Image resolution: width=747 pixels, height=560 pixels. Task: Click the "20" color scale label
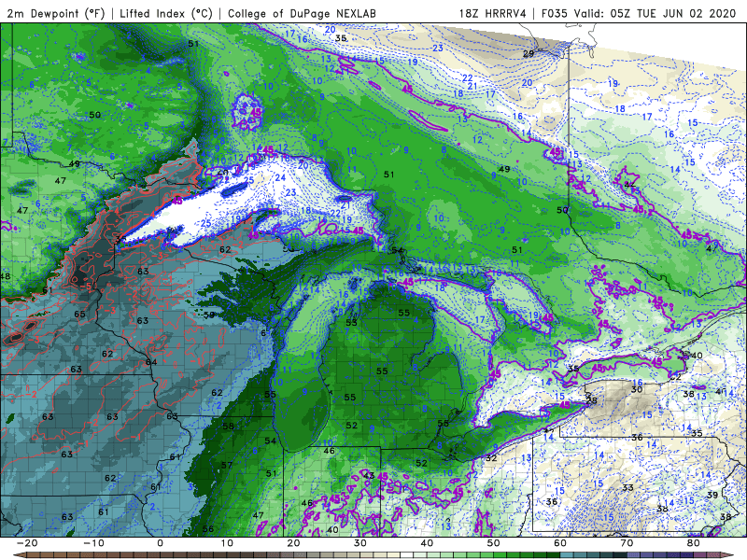click(293, 543)
